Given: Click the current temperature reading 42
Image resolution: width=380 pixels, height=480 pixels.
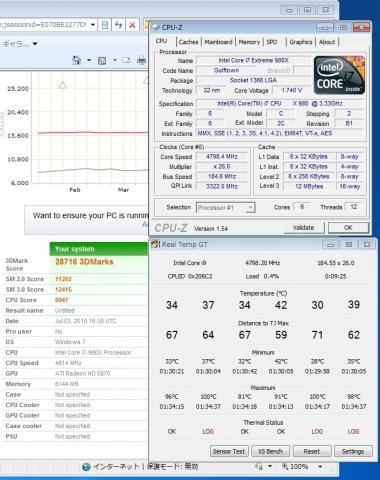Looking at the screenshot, I should tap(281, 305).
